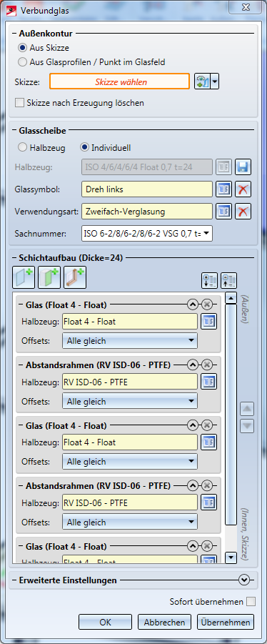
Task: Expand Erweiterte Einstellungen section
Action: point(244,580)
